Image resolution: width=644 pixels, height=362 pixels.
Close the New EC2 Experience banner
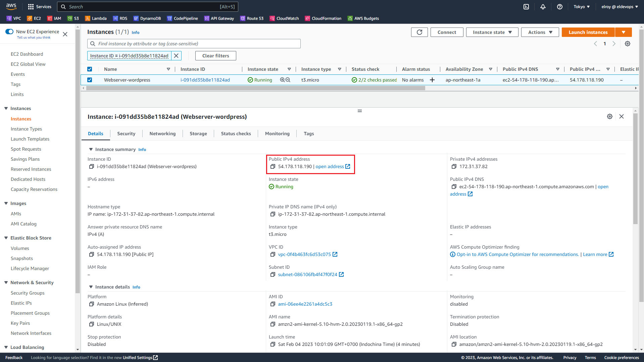[65, 34]
